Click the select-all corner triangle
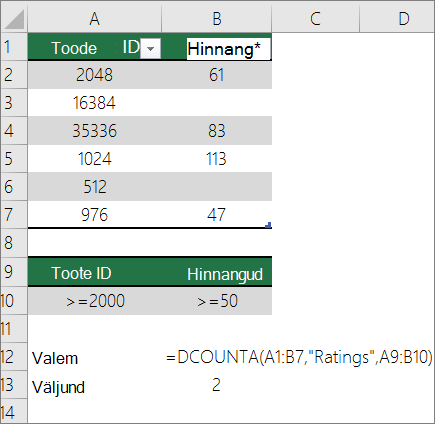Viewport: 435px width, 424px height. click(x=14, y=19)
